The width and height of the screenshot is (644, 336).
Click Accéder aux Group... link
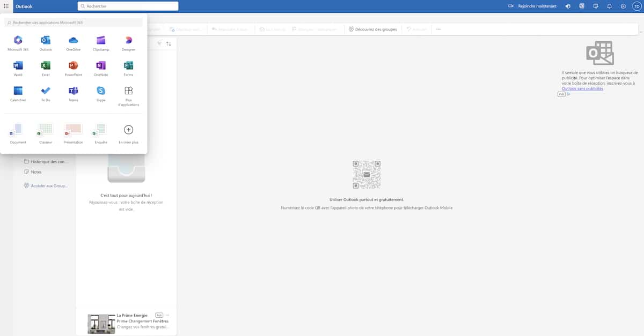[x=46, y=185]
